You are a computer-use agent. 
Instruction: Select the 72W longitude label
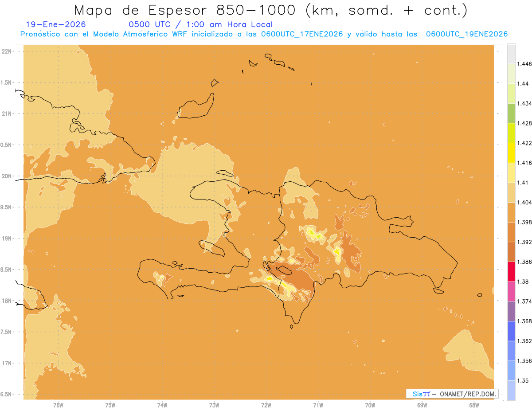click(x=266, y=405)
